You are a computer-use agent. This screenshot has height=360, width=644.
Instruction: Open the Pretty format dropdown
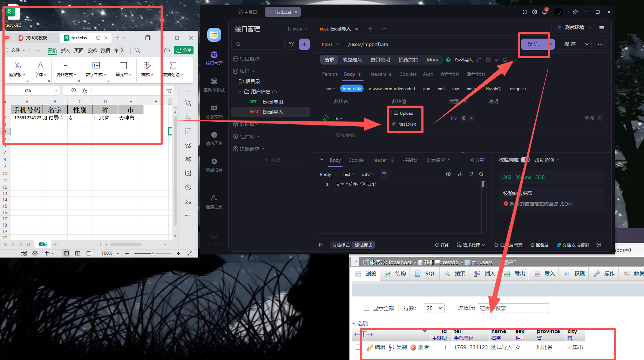point(327,174)
